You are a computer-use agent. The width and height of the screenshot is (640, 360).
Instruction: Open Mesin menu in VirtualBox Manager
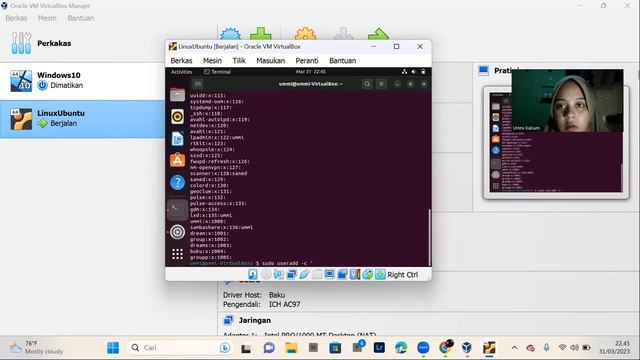coord(47,18)
